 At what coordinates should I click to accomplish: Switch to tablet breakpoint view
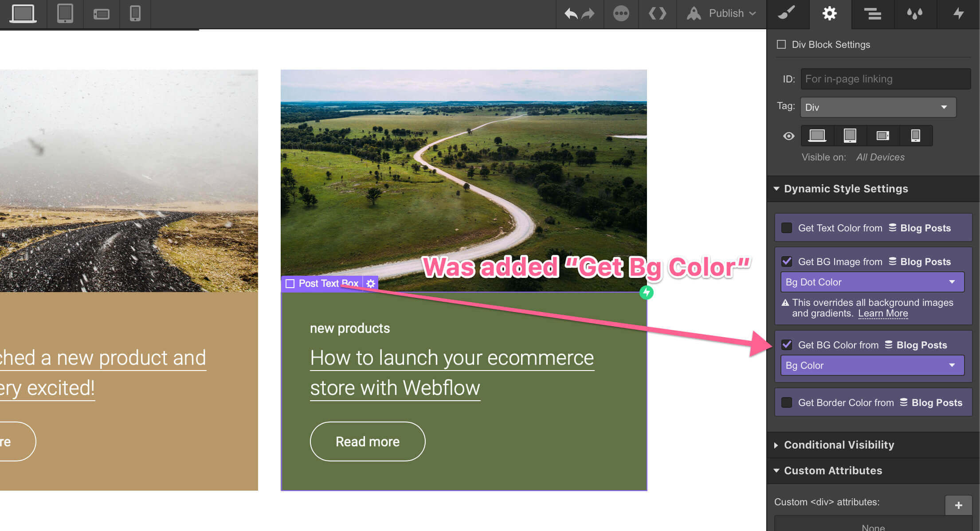point(65,14)
